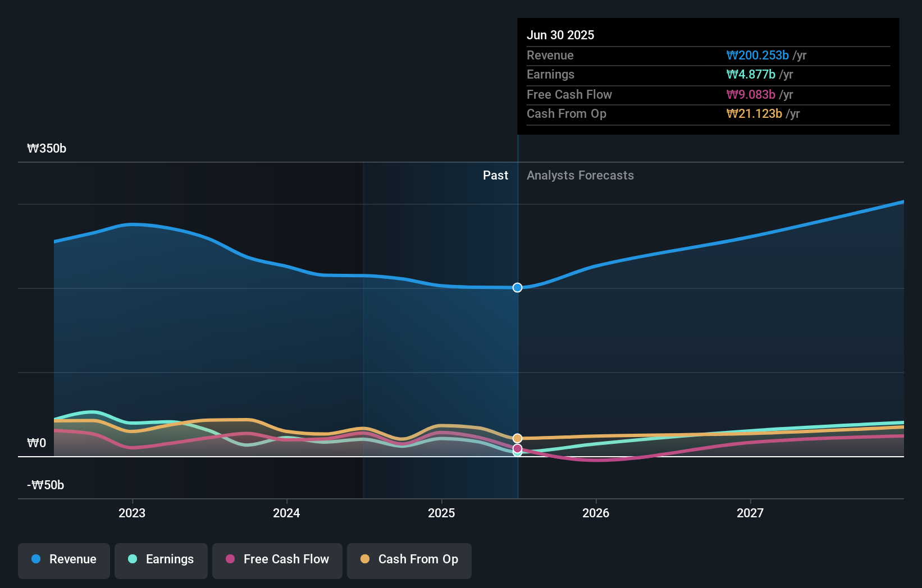The image size is (922, 588).
Task: Toggle the Revenue series visibility
Action: [63, 559]
